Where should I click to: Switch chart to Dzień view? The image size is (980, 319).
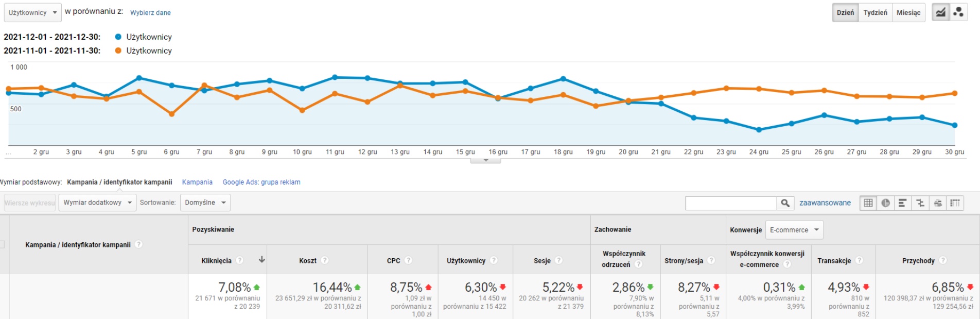tap(845, 12)
